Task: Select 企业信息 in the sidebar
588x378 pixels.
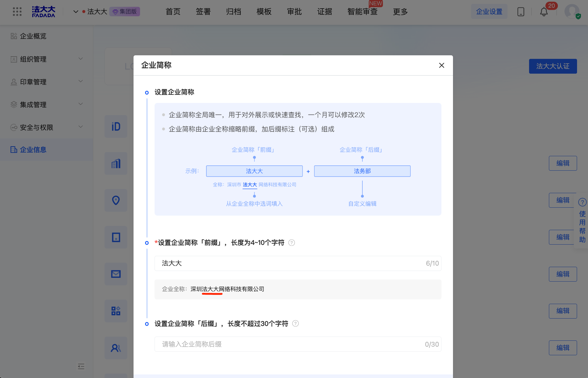Action: (x=46, y=150)
